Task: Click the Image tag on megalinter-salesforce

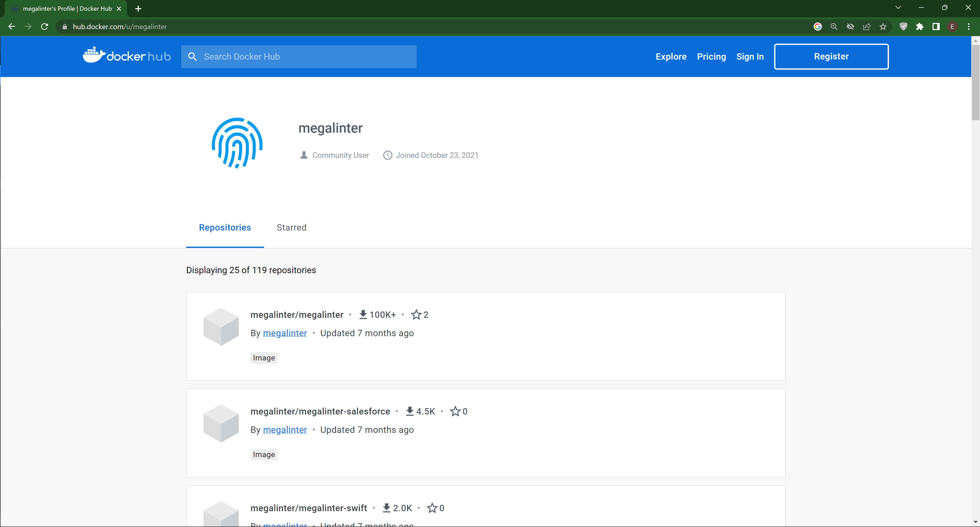Action: 264,454
